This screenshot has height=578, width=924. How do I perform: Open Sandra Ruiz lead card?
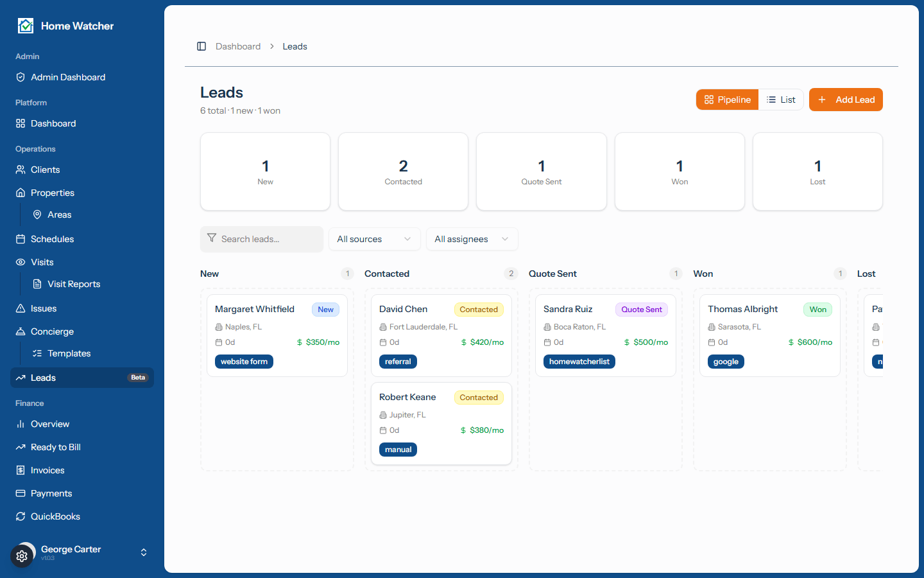click(606, 335)
